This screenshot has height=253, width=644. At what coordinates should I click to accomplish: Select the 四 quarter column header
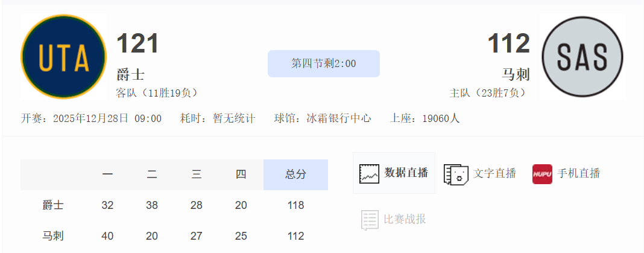point(241,175)
